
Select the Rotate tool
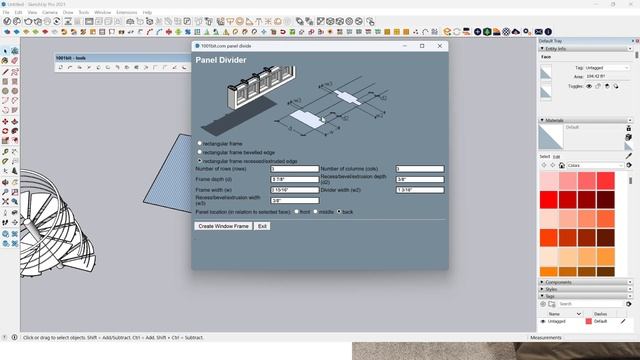pos(5,131)
